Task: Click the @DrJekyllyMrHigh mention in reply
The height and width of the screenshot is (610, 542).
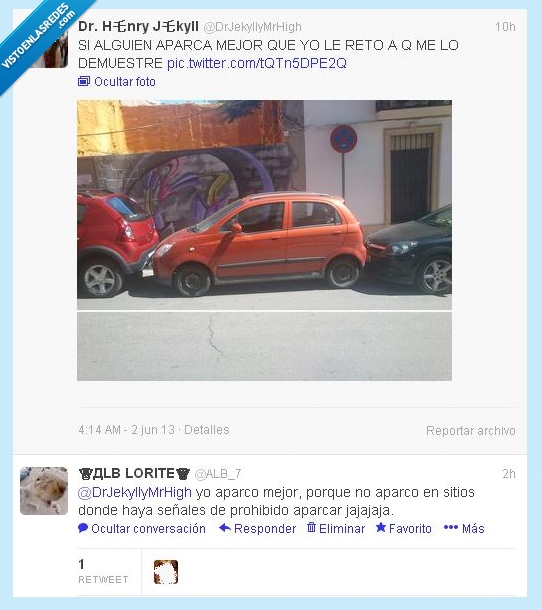Action: point(135,492)
